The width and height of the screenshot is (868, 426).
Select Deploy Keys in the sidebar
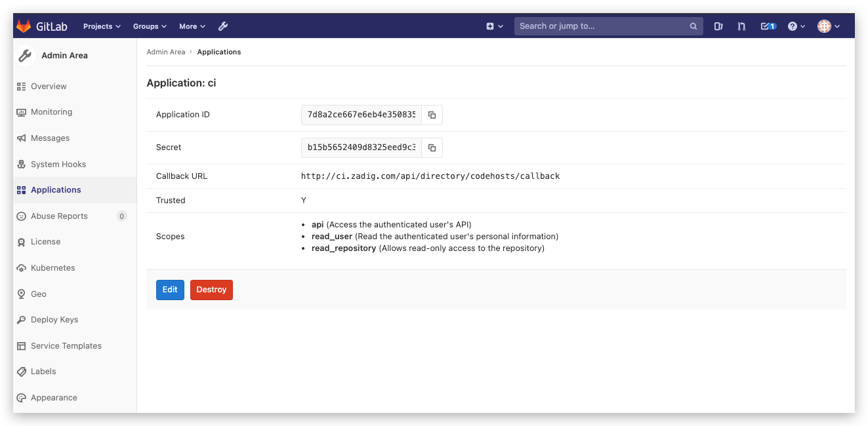pyautogui.click(x=52, y=319)
